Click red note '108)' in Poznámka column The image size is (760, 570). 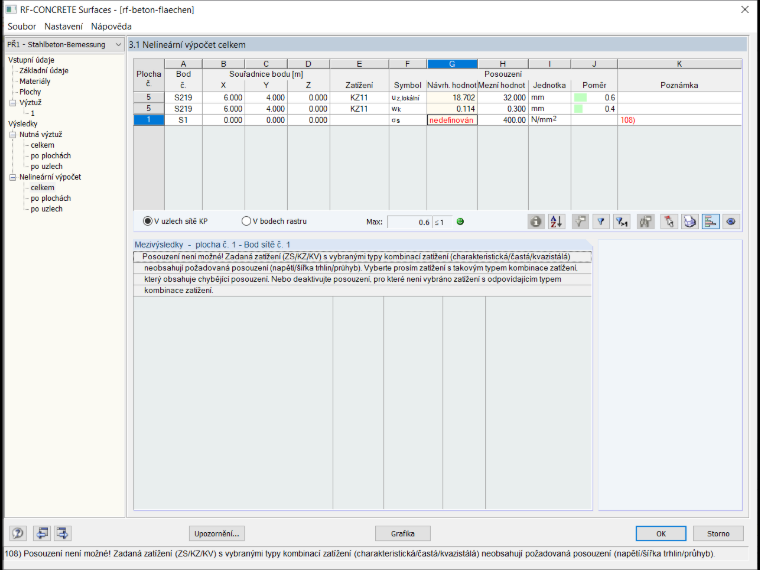(x=628, y=120)
